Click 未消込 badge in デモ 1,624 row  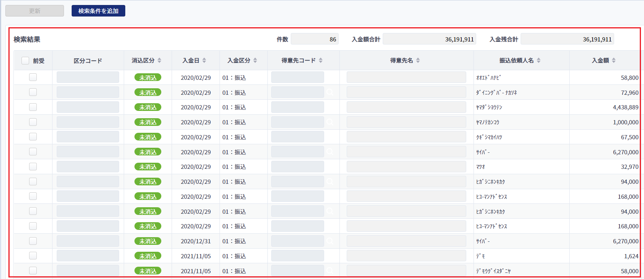pyautogui.click(x=148, y=256)
